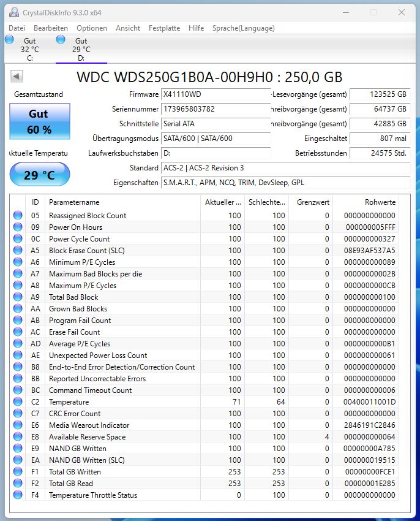Click status orb of Minimum P/E Cycles row
The height and width of the screenshot is (521, 420).
click(x=18, y=262)
